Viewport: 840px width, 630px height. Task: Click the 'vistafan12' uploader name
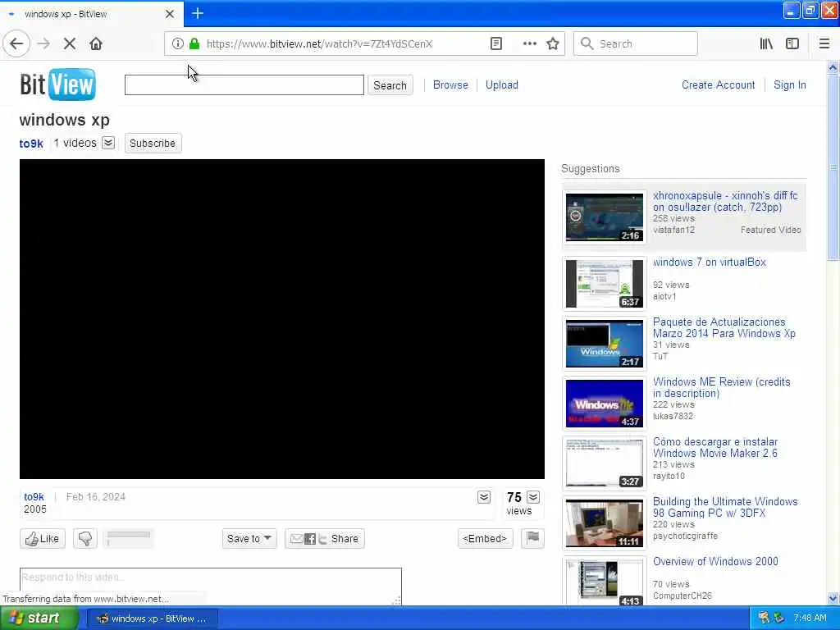tap(673, 231)
